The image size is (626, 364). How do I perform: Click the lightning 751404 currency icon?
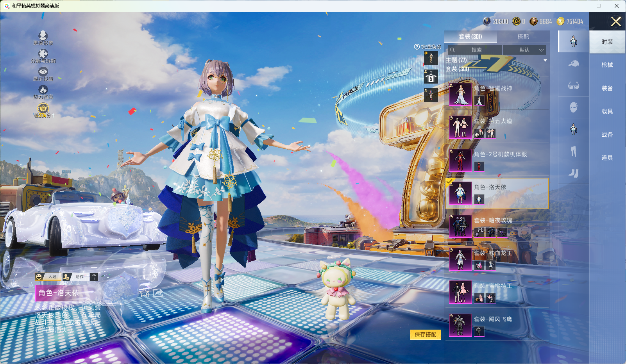click(x=560, y=21)
